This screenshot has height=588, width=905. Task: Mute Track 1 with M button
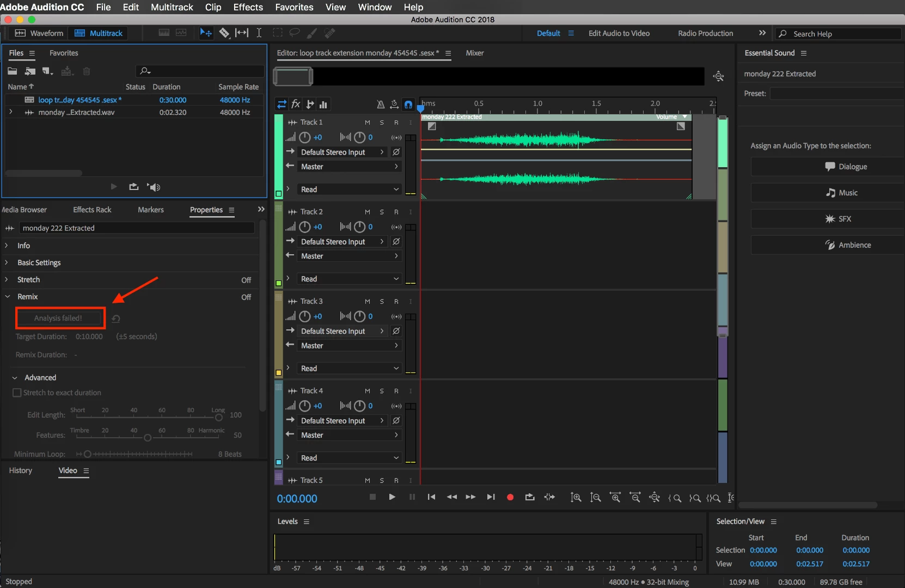pos(368,122)
